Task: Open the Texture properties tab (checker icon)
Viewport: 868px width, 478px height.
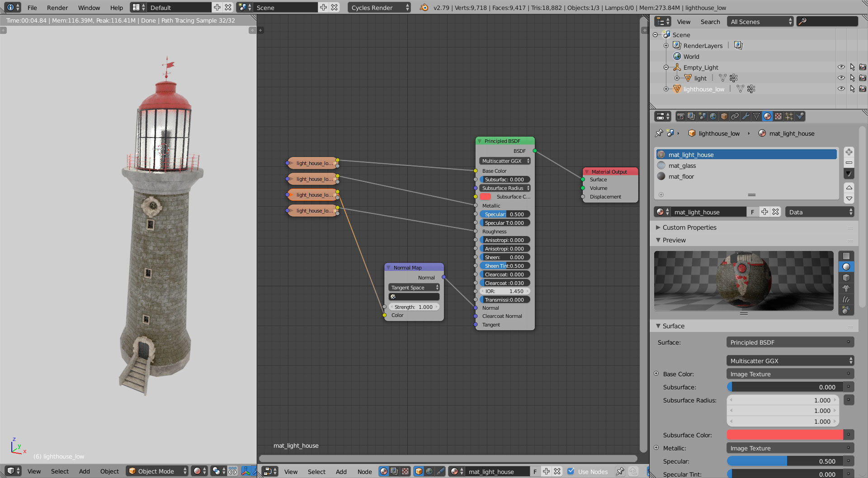Action: tap(778, 116)
